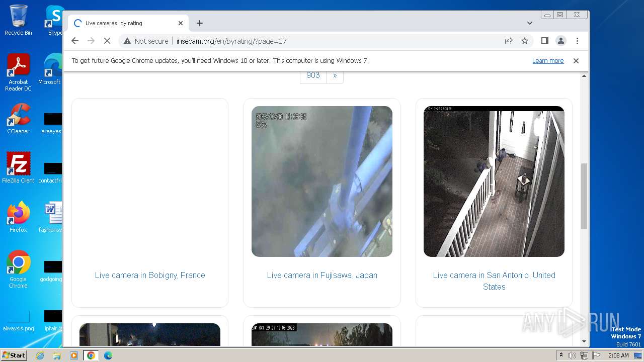Open the side panel icon
The height and width of the screenshot is (362, 644).
[545, 41]
